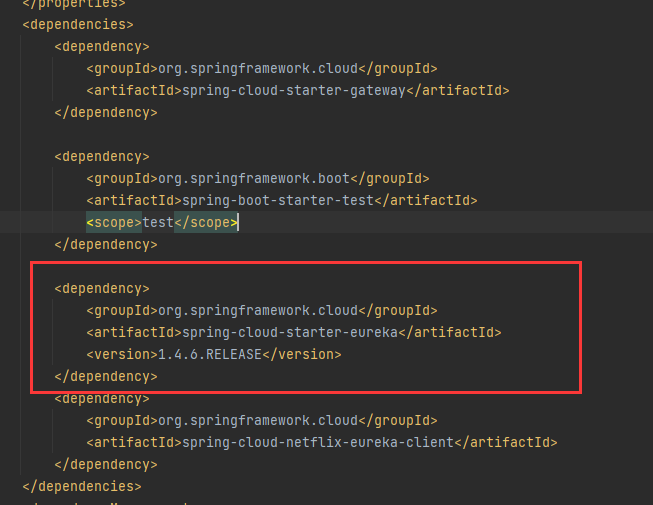Click org.springframework.cloud above the gateway artifactId

(x=258, y=69)
